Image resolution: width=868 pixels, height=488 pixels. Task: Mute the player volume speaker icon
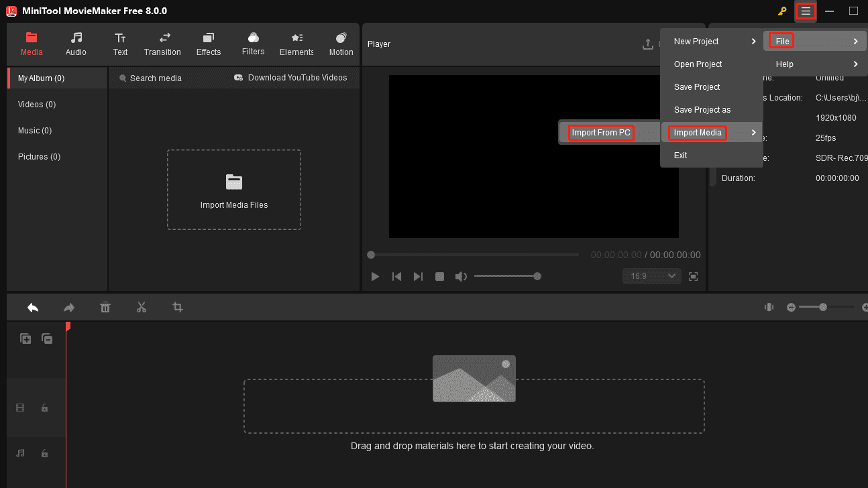pyautogui.click(x=462, y=276)
